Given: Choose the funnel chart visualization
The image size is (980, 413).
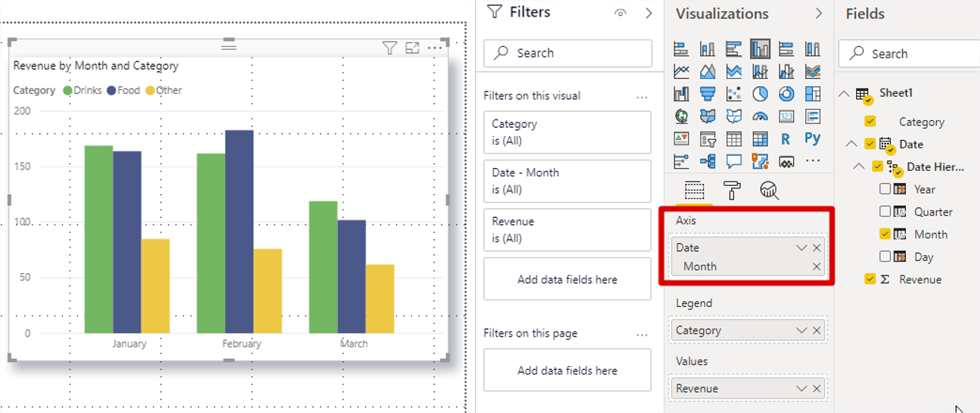Looking at the screenshot, I should (707, 94).
